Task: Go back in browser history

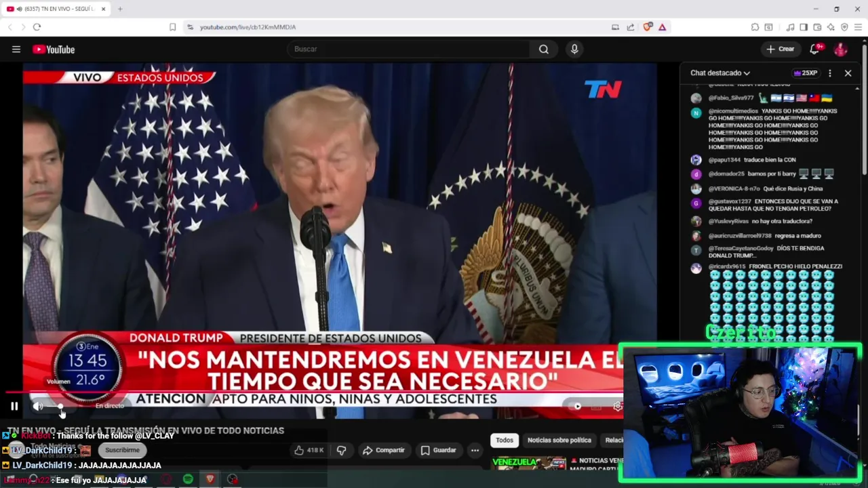Action: pyautogui.click(x=10, y=27)
